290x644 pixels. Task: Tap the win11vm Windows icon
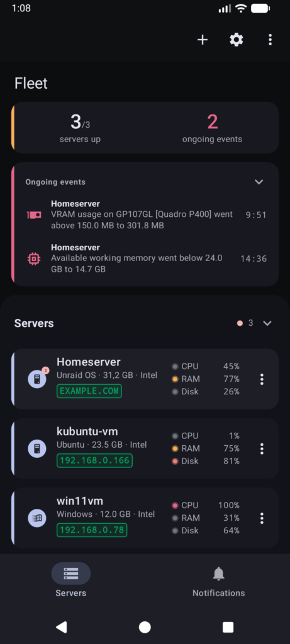(x=37, y=518)
